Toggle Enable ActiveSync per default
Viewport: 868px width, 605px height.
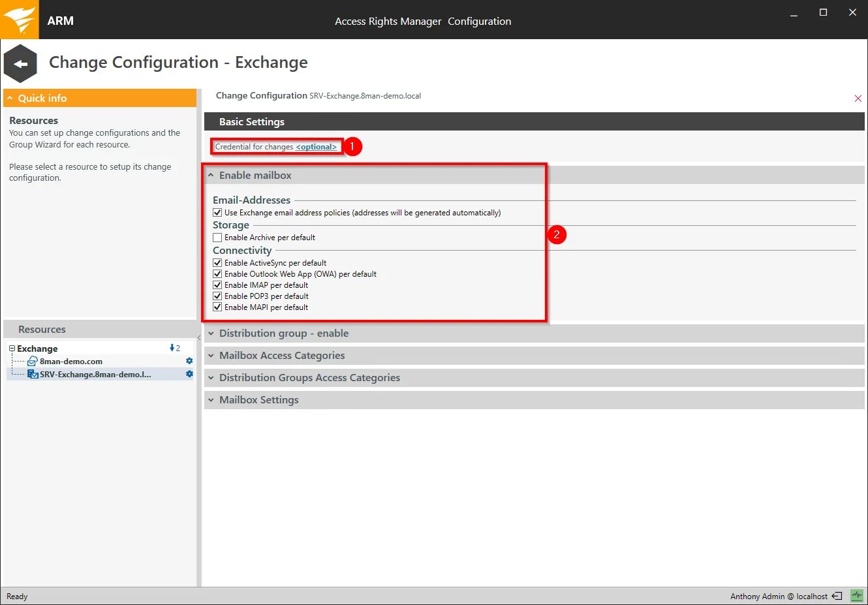click(x=217, y=263)
